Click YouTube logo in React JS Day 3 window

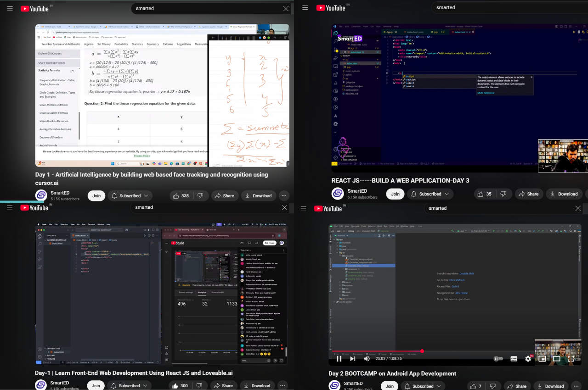coord(331,8)
